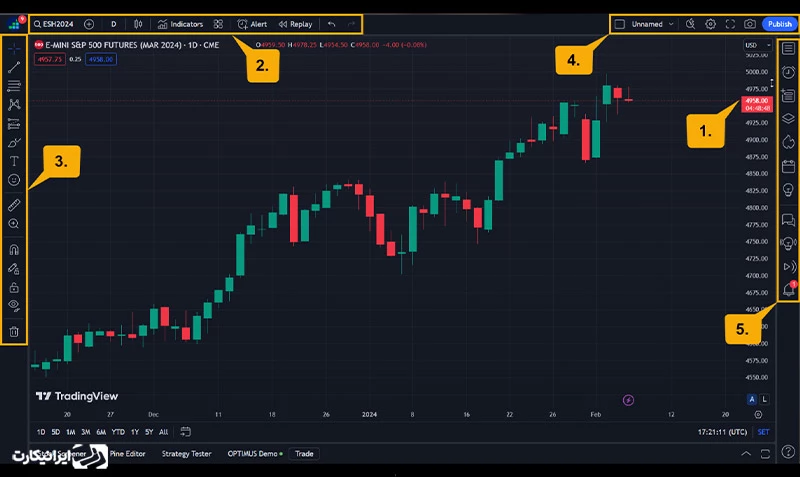Open the notifications bell icon

coord(788,289)
